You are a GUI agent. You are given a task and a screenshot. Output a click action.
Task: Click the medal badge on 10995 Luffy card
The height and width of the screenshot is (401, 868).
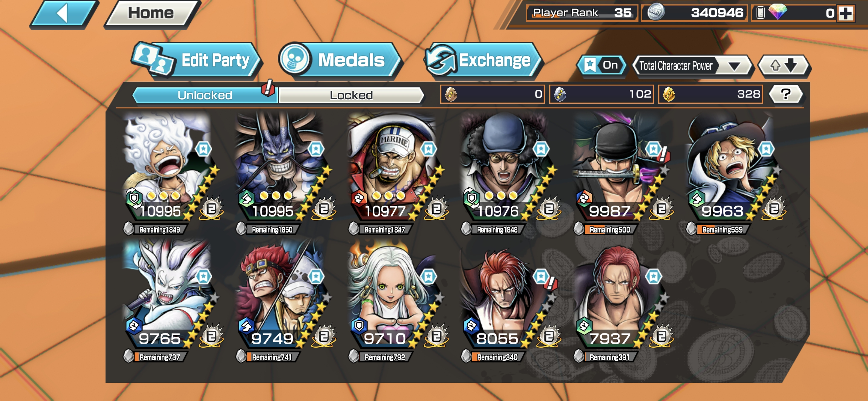pyautogui.click(x=212, y=208)
